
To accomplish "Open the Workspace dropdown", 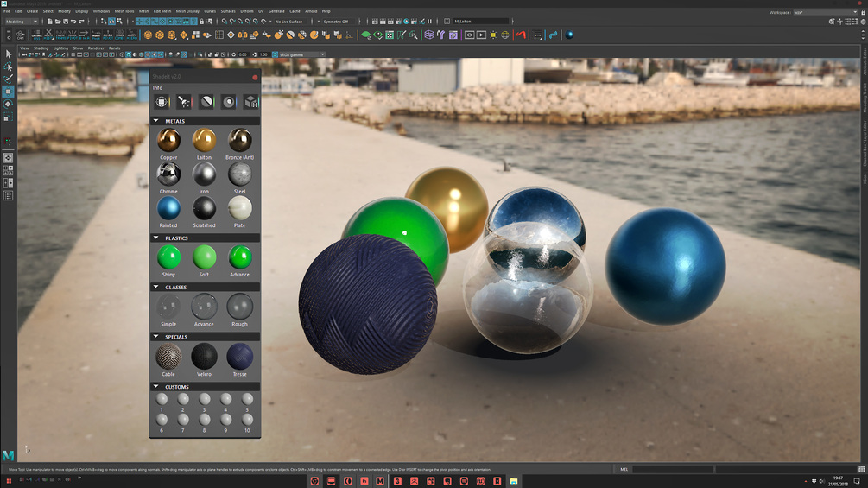I will pyautogui.click(x=825, y=12).
